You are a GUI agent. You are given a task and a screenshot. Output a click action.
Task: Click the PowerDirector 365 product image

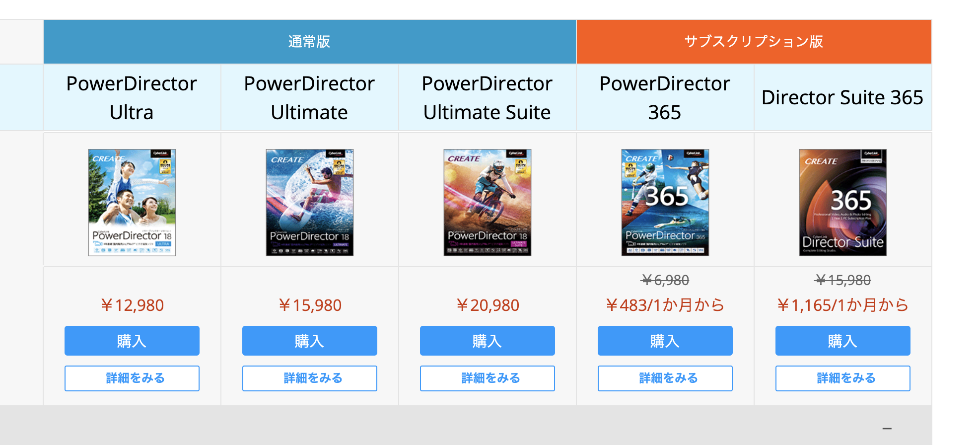point(665,203)
